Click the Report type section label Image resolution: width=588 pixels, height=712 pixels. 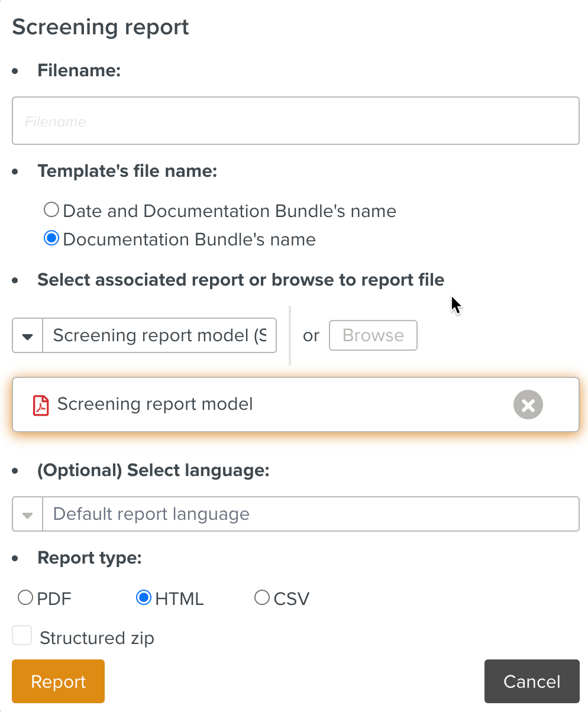(89, 558)
